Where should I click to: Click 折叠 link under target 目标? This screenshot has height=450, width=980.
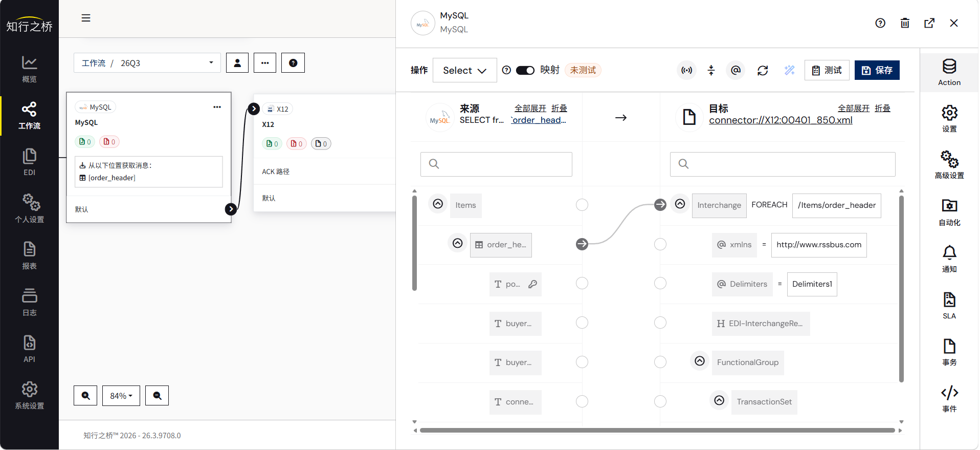pyautogui.click(x=883, y=109)
